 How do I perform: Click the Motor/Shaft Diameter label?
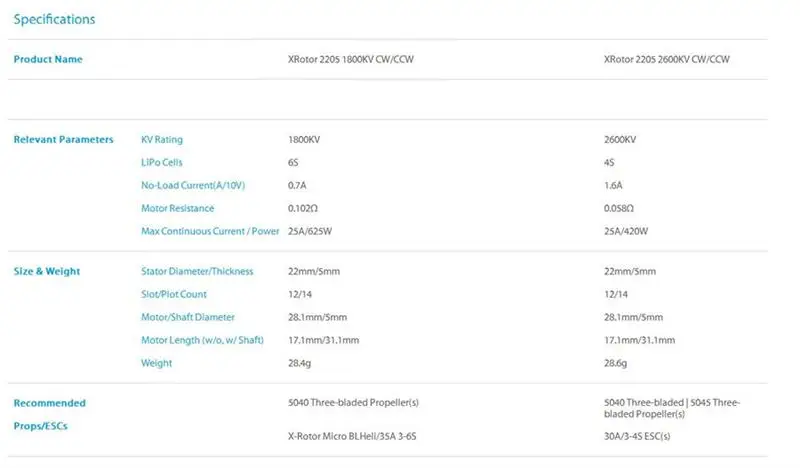[x=188, y=317]
